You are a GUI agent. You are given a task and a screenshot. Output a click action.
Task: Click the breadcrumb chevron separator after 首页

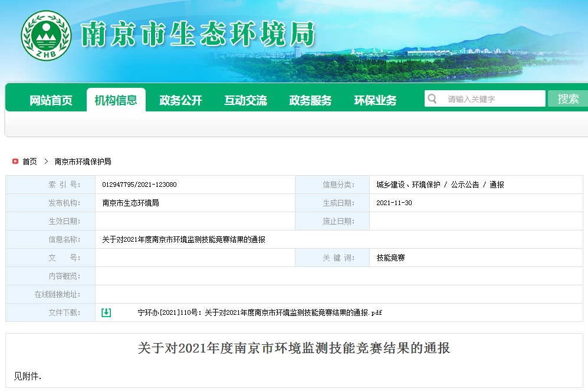tap(46, 162)
